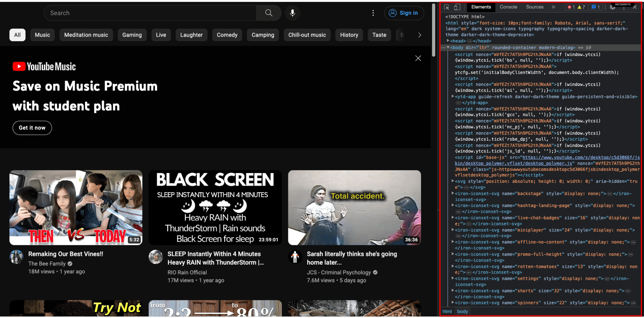Click RIO Rain Official channel name

pos(187,272)
